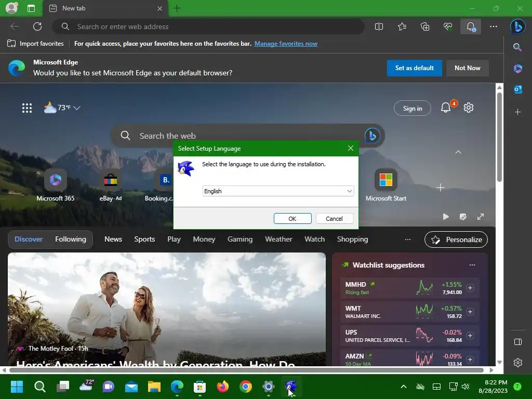Open sidebar settings gear
532x399 pixels.
518,363
